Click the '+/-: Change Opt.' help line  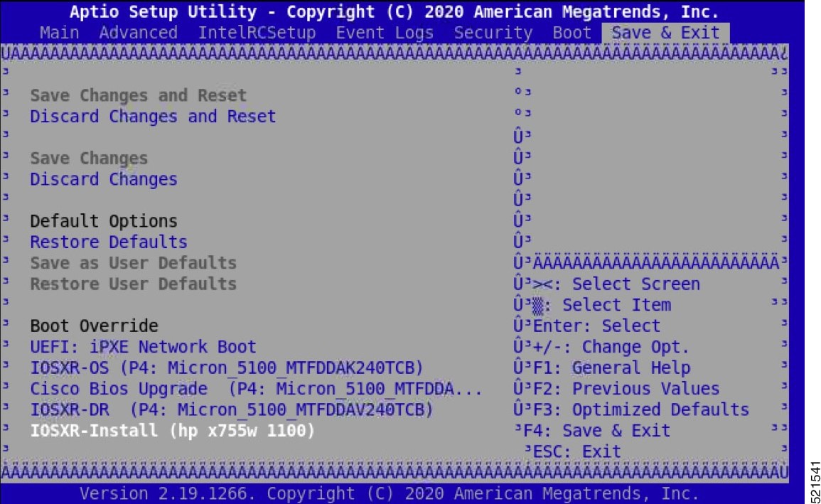click(x=611, y=346)
